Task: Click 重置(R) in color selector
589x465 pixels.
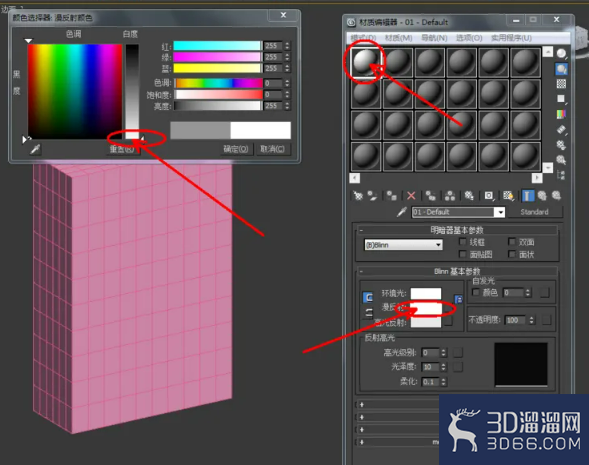Action: coord(122,149)
